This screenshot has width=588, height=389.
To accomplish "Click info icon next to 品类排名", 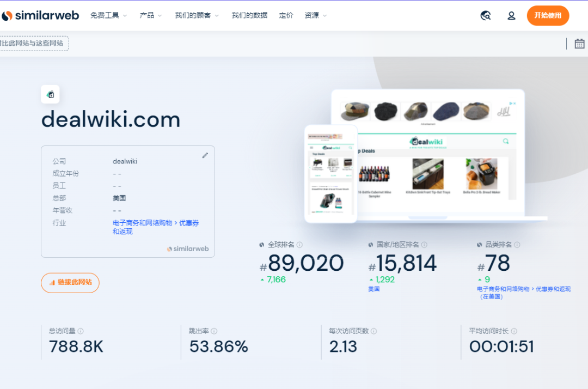I will click(517, 245).
